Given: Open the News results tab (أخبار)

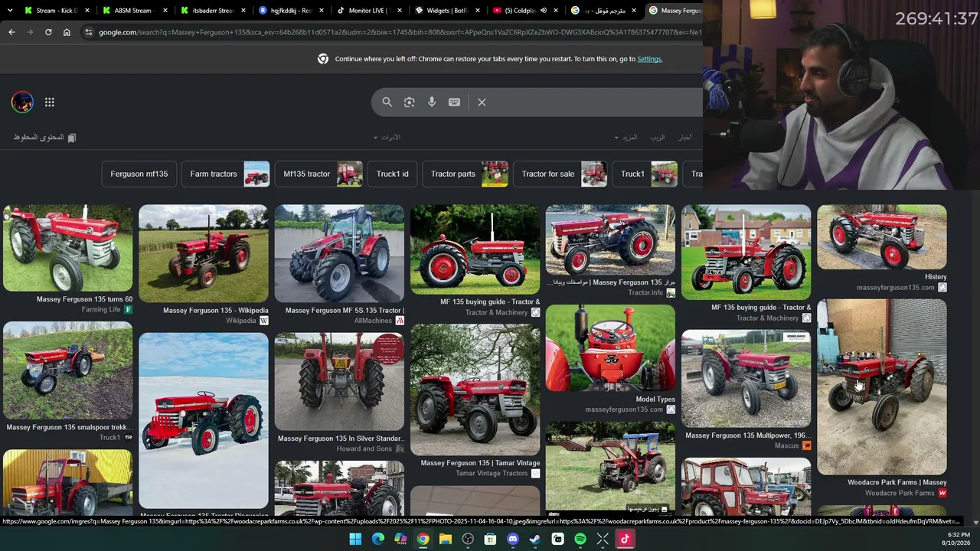Looking at the screenshot, I should [684, 137].
